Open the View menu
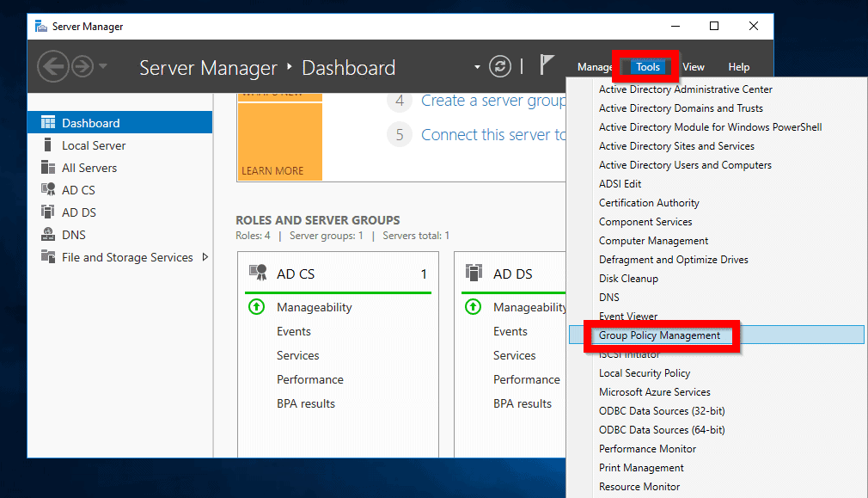868x498 pixels. click(694, 67)
